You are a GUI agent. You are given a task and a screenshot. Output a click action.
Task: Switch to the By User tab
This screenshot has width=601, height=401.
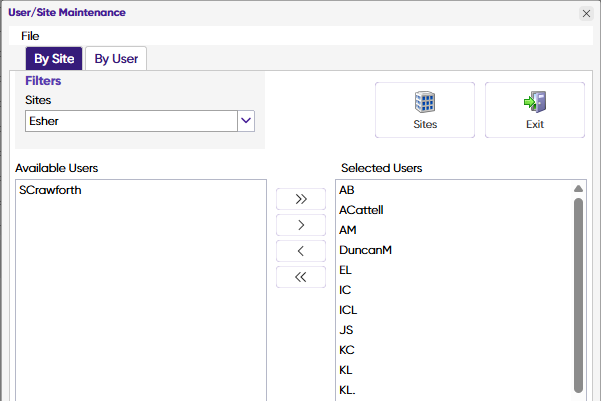pos(116,59)
